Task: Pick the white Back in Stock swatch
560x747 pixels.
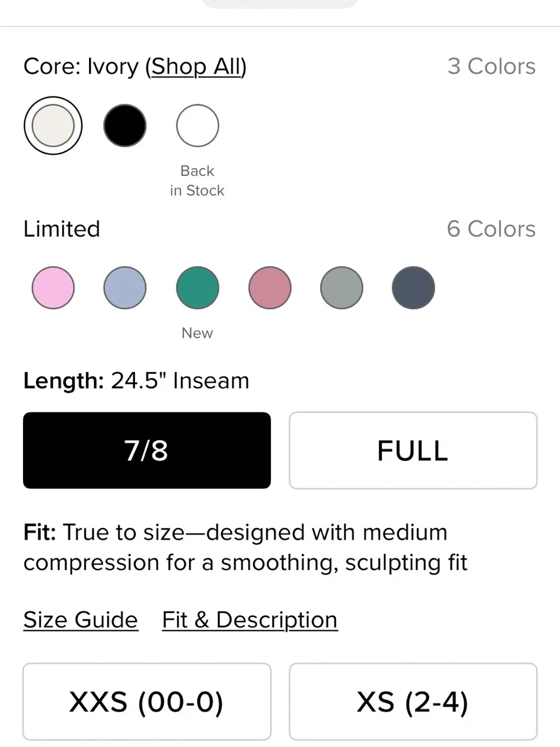Action: 198,126
